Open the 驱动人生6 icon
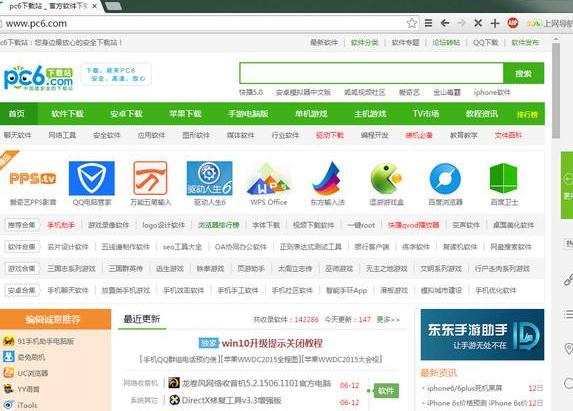Screen dimensions: 573x411 pos(209,178)
